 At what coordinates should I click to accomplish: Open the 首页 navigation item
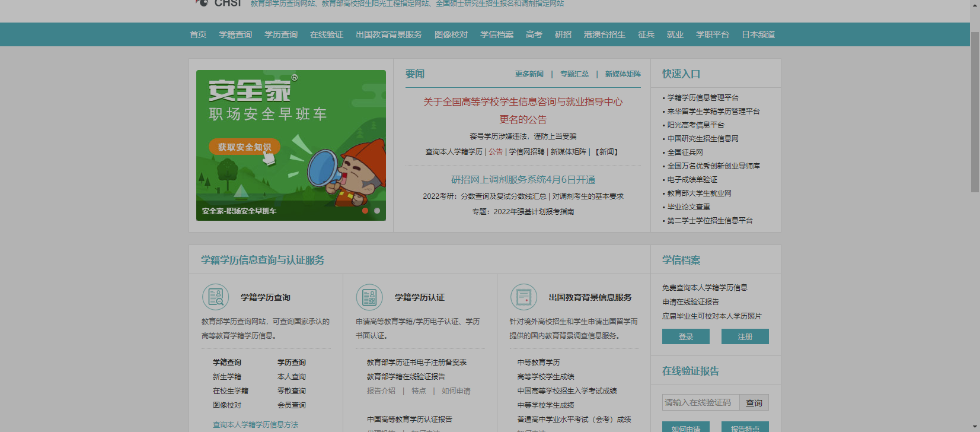point(198,34)
